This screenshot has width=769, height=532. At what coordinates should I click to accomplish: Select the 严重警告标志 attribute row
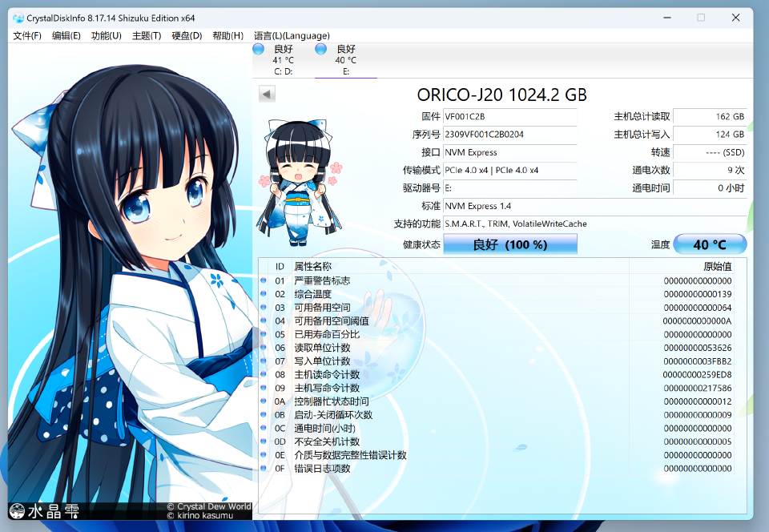pyautogui.click(x=496, y=280)
